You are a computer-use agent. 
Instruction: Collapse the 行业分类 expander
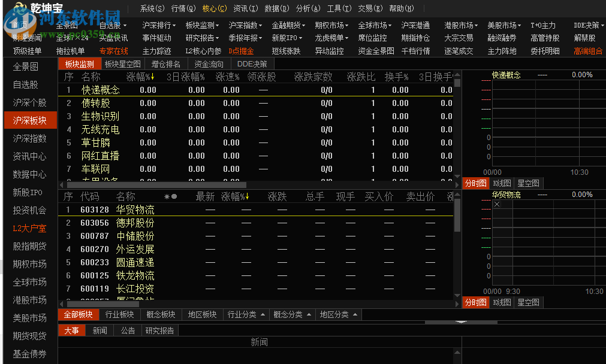[x=246, y=314]
